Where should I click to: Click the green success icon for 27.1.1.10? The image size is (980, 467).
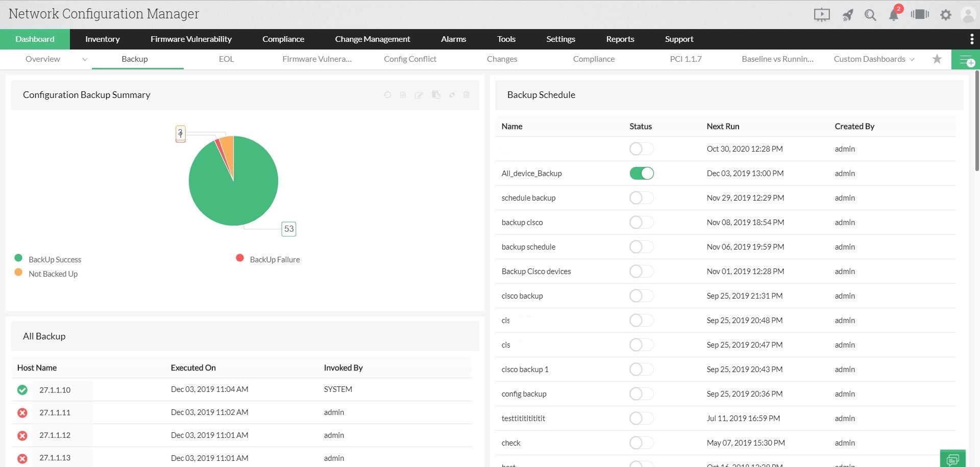tap(22, 390)
